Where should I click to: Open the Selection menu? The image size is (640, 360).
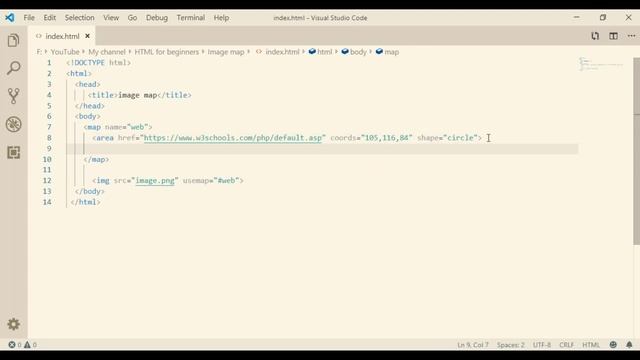coord(80,18)
